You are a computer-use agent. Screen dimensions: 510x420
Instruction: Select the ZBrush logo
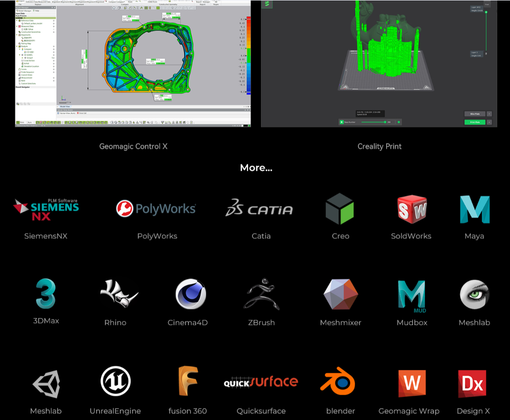point(261,294)
